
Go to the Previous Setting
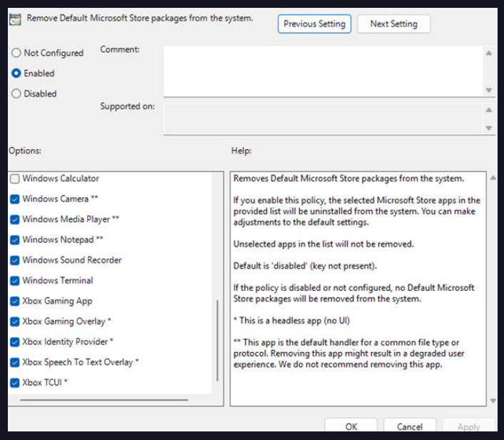point(314,24)
